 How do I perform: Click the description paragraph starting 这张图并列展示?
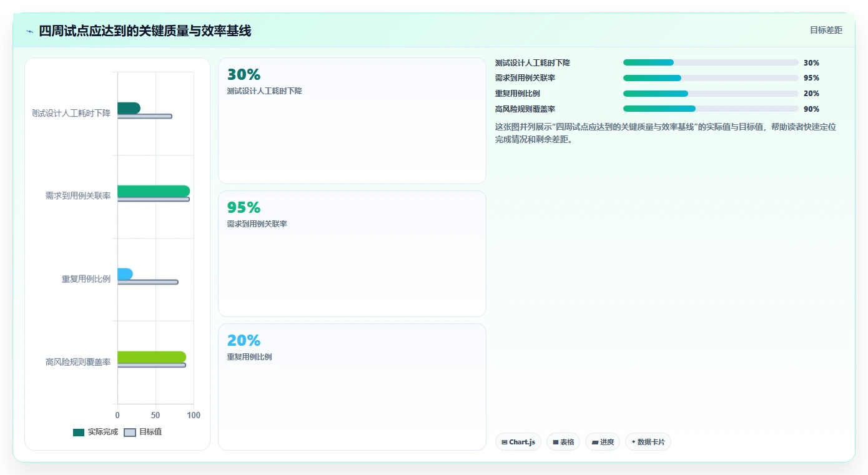666,133
